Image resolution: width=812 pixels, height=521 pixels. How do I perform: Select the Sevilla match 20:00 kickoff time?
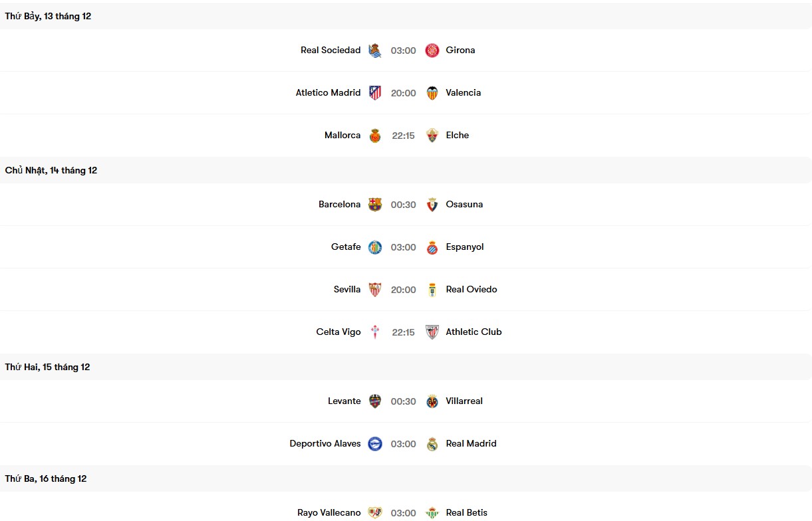(403, 290)
